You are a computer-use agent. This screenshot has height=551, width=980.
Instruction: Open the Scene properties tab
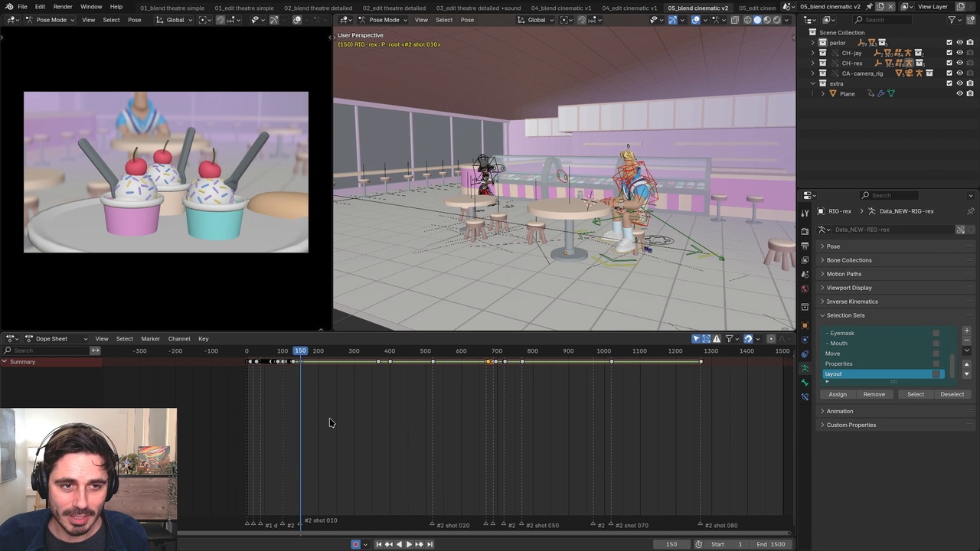point(805,274)
